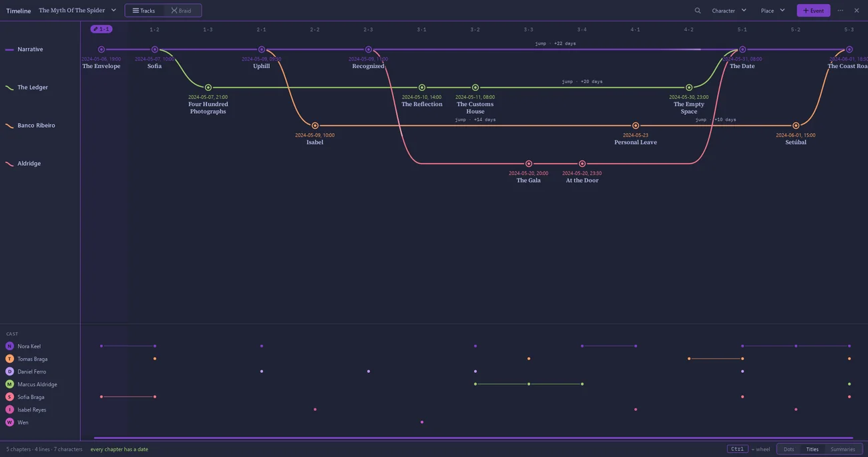The image size is (868, 457).
Task: Click the Ctrl key hint badge
Action: click(x=737, y=449)
